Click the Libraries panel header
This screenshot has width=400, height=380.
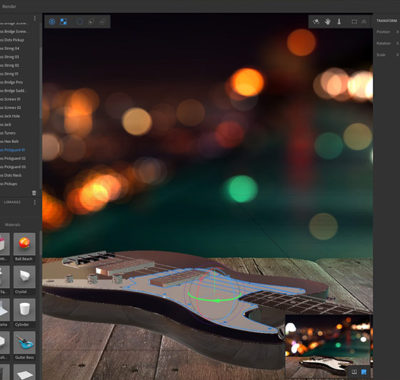[x=12, y=202]
